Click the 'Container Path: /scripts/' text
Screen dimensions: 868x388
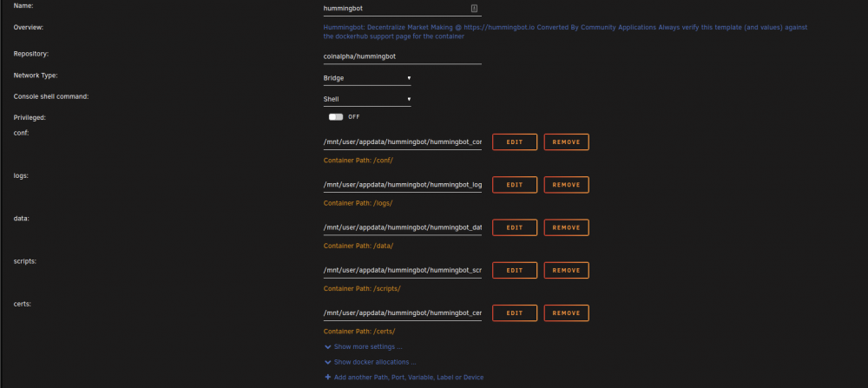coord(361,288)
